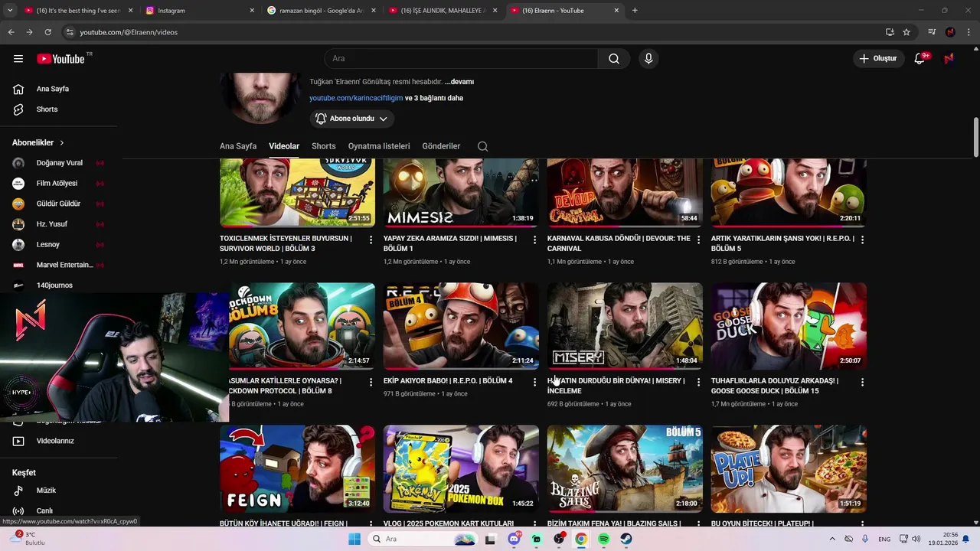
Task: Show hidden system tray icons chevron
Action: (832, 539)
